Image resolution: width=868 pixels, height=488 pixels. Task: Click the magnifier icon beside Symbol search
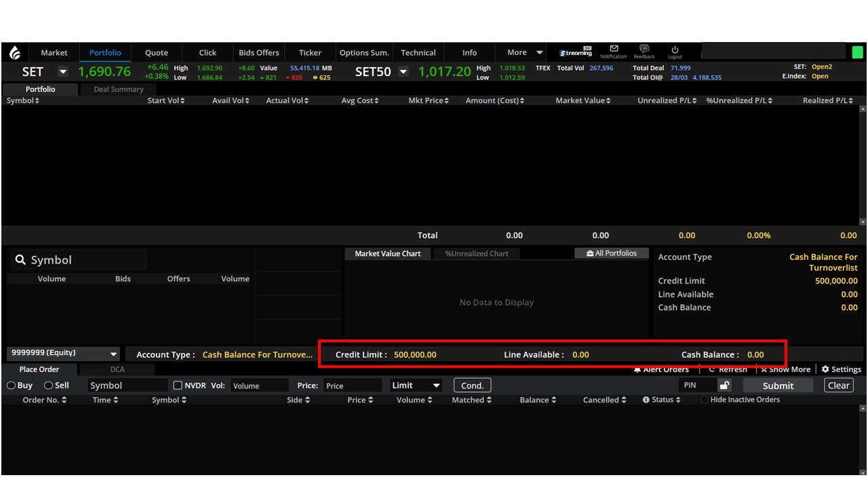[20, 260]
